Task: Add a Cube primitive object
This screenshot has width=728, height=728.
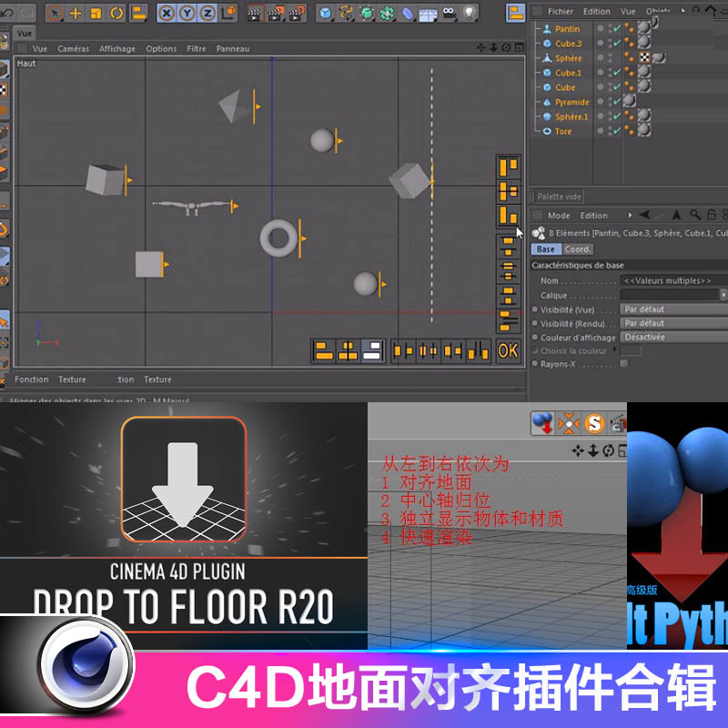Action: click(x=326, y=13)
